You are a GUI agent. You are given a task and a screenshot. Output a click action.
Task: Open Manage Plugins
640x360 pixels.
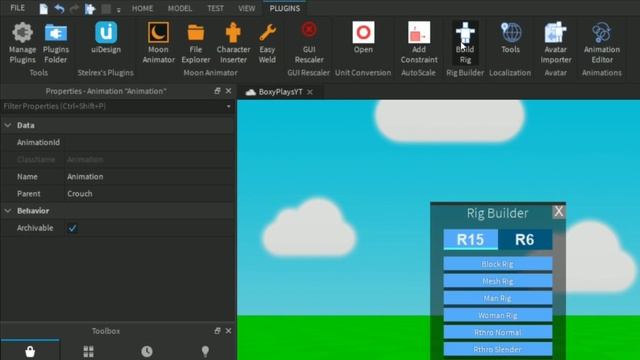(22, 43)
